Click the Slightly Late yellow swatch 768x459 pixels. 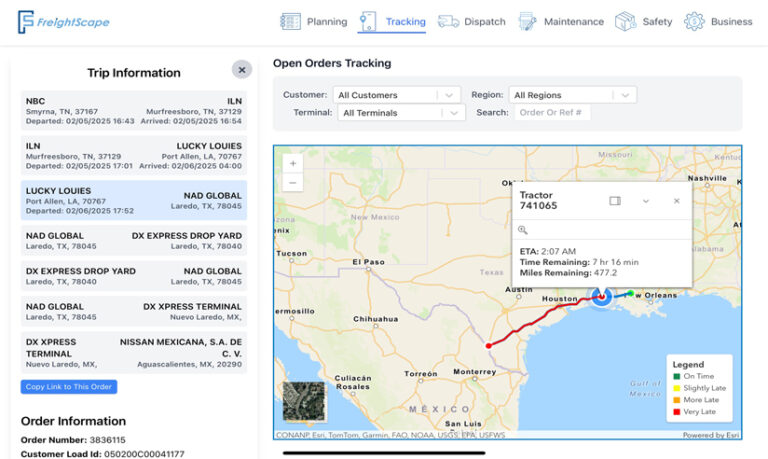click(677, 388)
